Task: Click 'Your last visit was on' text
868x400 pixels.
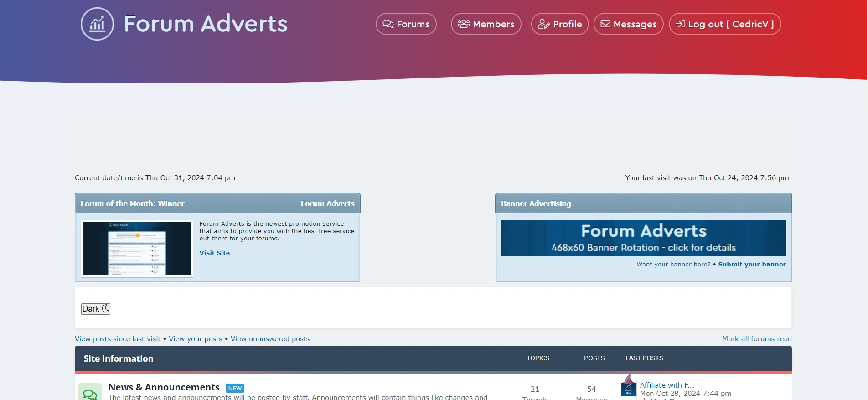Action: point(707,178)
